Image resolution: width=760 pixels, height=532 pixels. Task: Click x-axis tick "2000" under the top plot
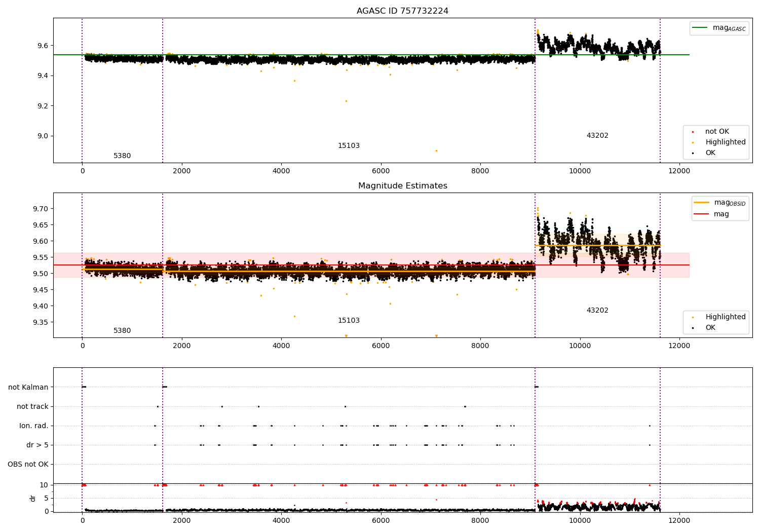[x=181, y=171]
